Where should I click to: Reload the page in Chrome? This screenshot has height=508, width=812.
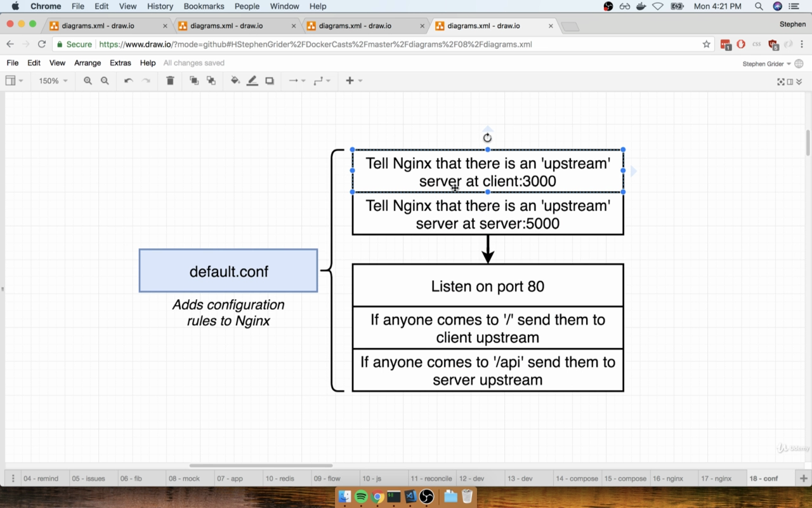42,44
